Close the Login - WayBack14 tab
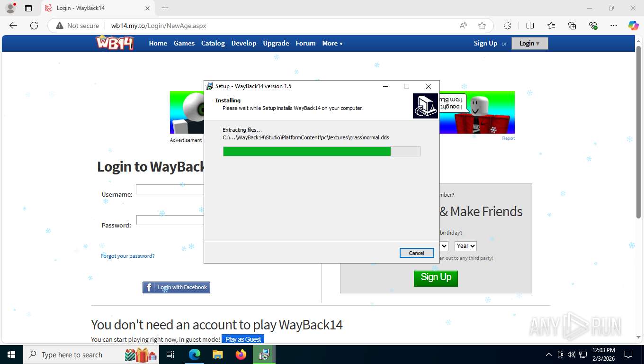 tap(147, 8)
